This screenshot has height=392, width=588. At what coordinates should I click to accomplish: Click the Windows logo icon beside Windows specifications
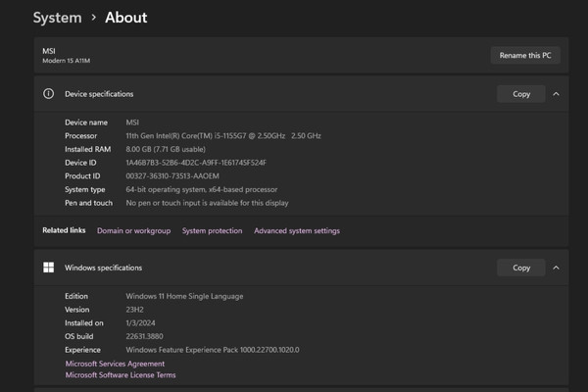(x=48, y=268)
